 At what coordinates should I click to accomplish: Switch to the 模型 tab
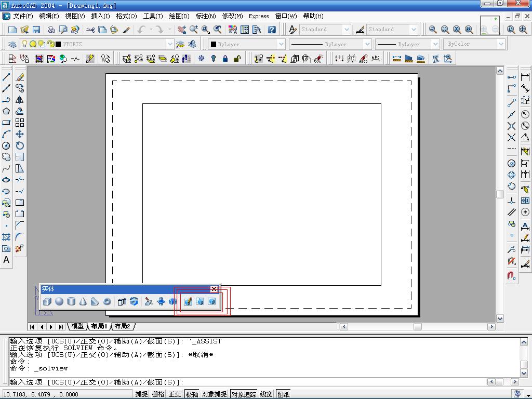point(77,326)
